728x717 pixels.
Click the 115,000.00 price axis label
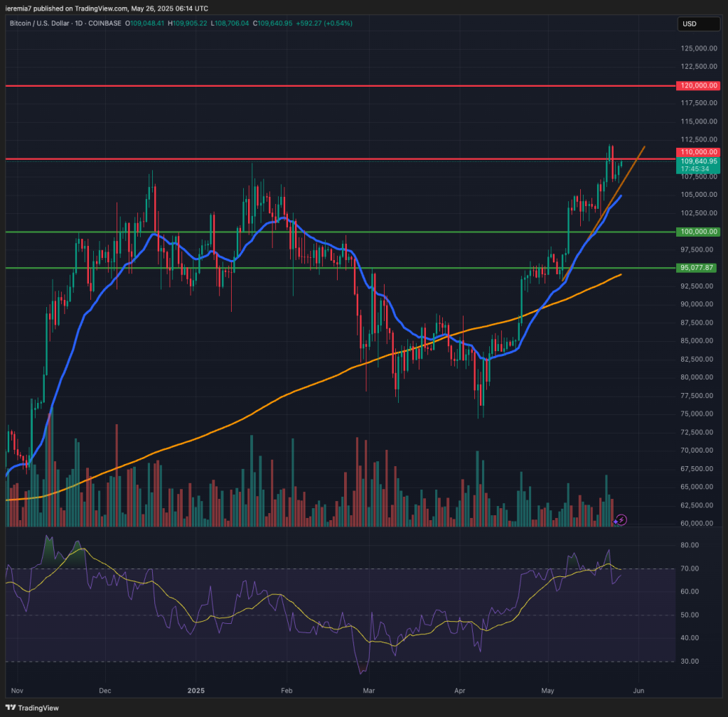[699, 122]
